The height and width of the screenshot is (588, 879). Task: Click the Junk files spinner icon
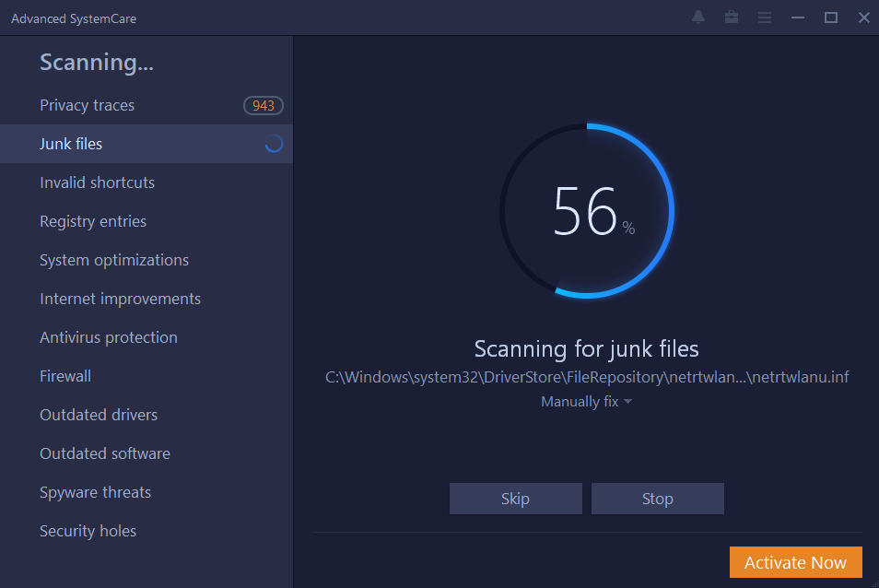pyautogui.click(x=274, y=144)
